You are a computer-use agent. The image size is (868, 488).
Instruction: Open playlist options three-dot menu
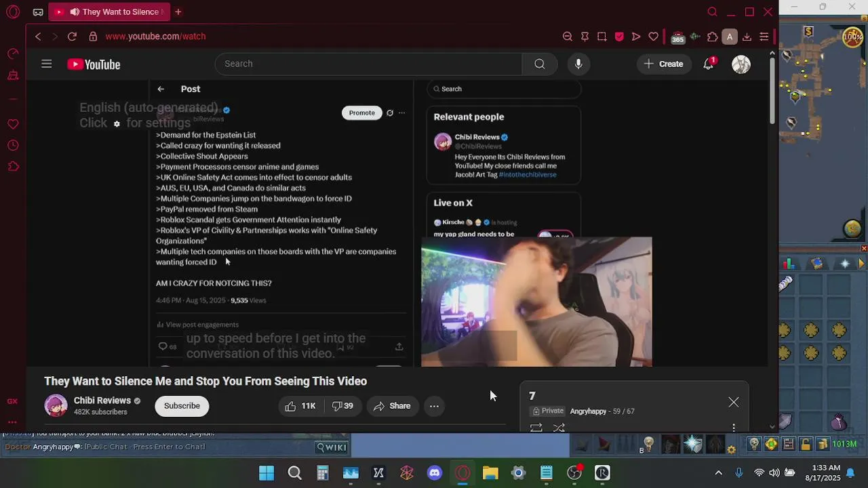(x=734, y=428)
